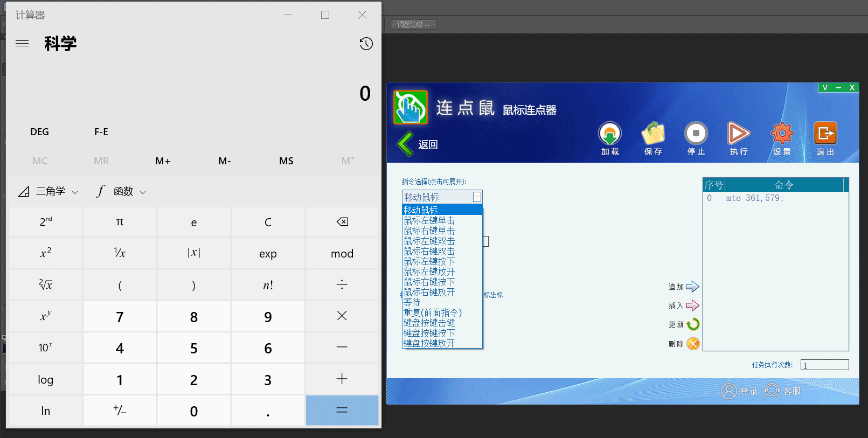Click the divide operator key
The image size is (868, 438).
[x=342, y=284]
